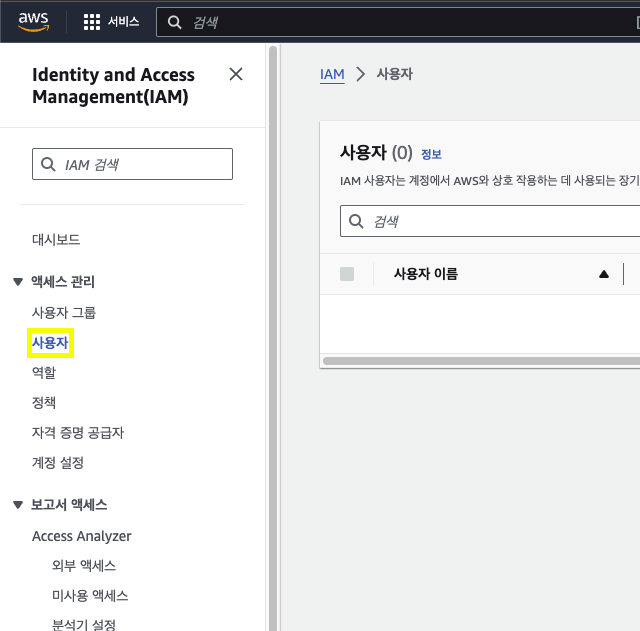Click the IAM 검색 sidebar search field
This screenshot has height=631, width=640.
[x=132, y=164]
